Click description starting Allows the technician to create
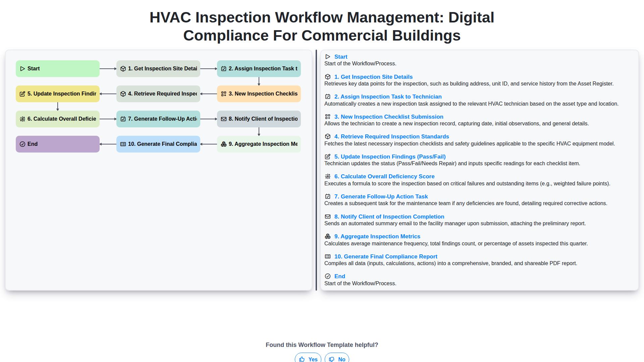 pos(457,124)
